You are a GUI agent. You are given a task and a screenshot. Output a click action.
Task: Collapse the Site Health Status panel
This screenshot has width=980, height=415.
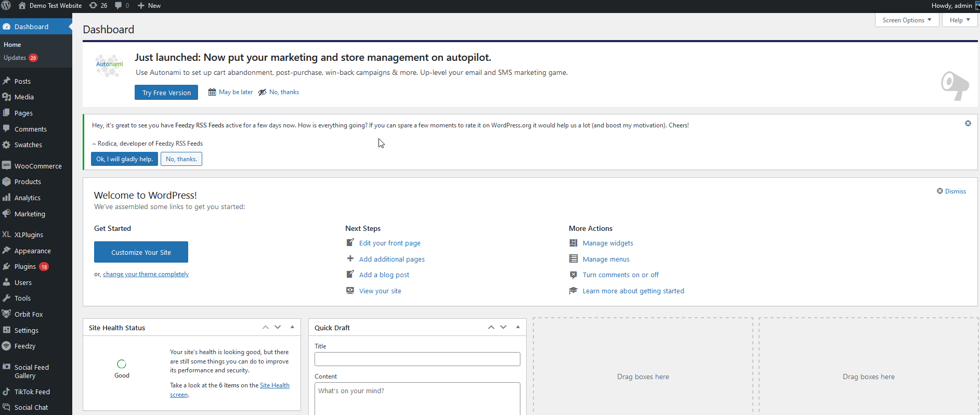pyautogui.click(x=292, y=327)
